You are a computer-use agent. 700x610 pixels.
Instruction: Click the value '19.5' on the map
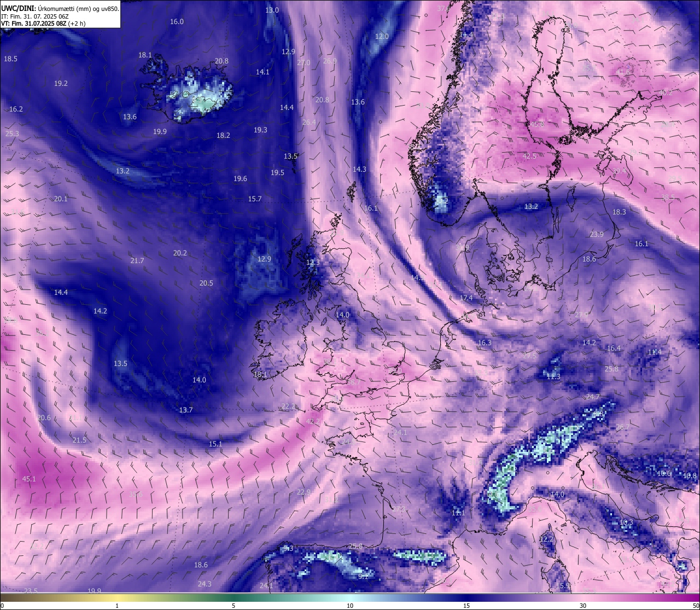(277, 172)
